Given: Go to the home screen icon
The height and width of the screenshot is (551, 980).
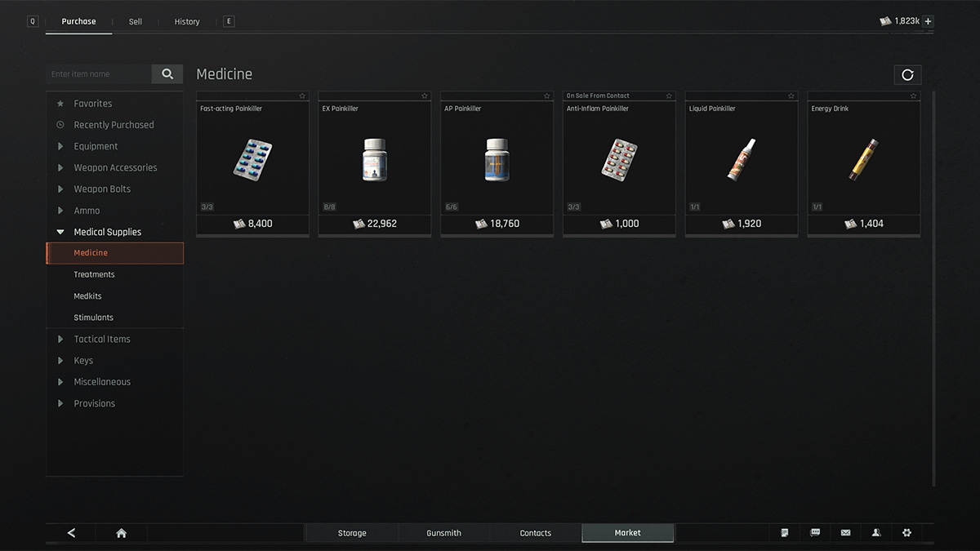Looking at the screenshot, I should click(x=121, y=533).
